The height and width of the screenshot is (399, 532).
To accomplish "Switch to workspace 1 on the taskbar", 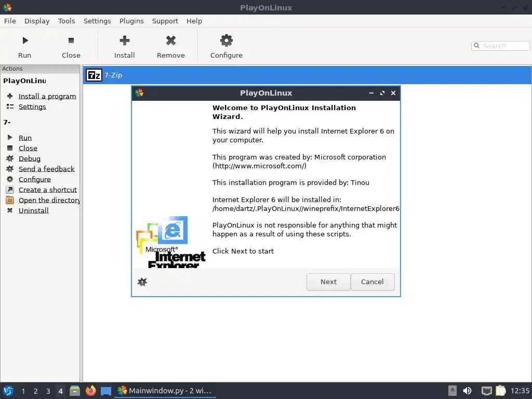I will click(23, 391).
